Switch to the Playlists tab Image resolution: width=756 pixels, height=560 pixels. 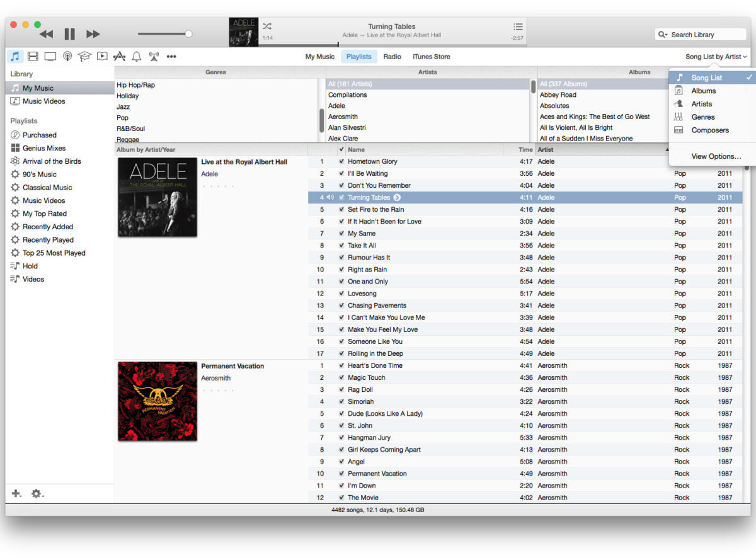pyautogui.click(x=358, y=57)
